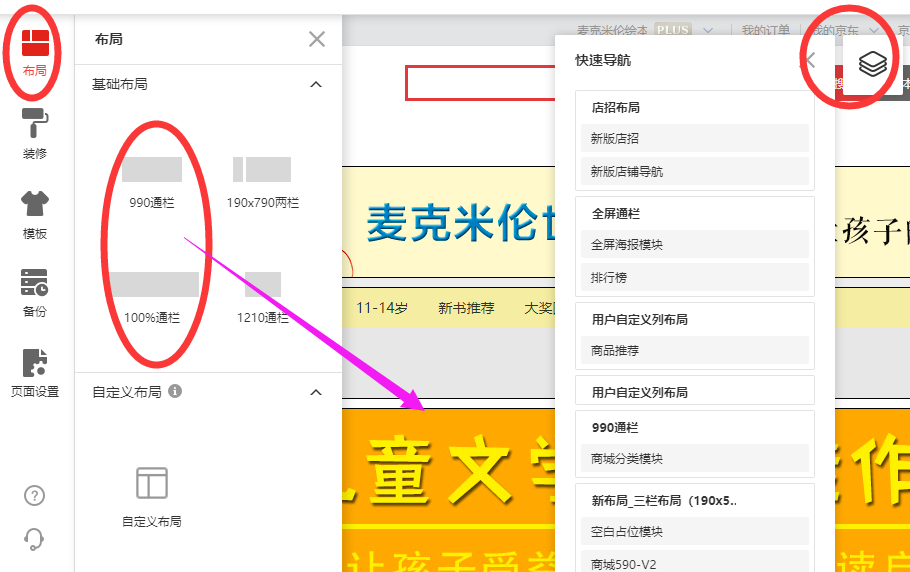Screen dimensions: 910x572
Task: Click the 自定义布局 info icon
Action: click(x=175, y=391)
